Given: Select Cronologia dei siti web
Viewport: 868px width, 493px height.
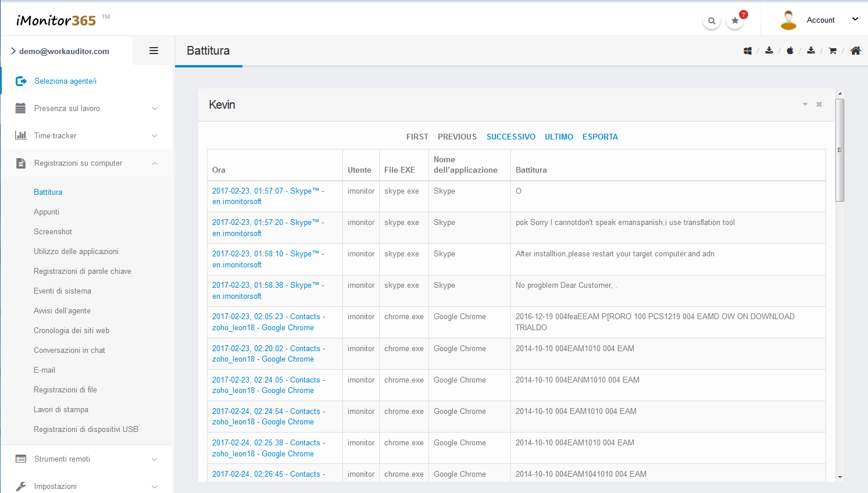Looking at the screenshot, I should 72,331.
